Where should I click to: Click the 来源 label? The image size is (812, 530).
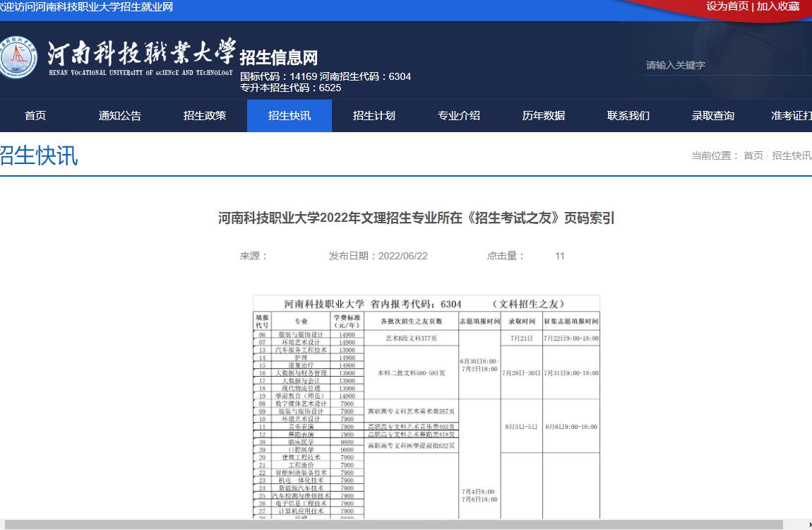click(253, 256)
